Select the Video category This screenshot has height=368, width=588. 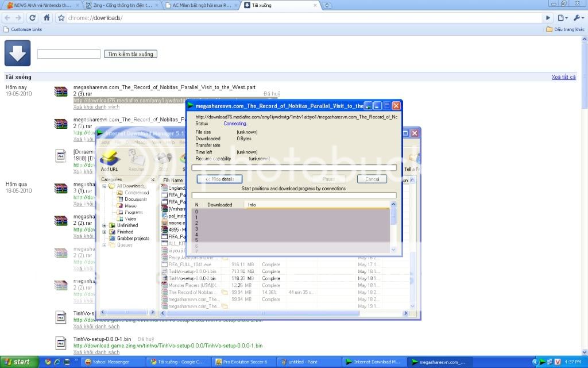point(130,219)
